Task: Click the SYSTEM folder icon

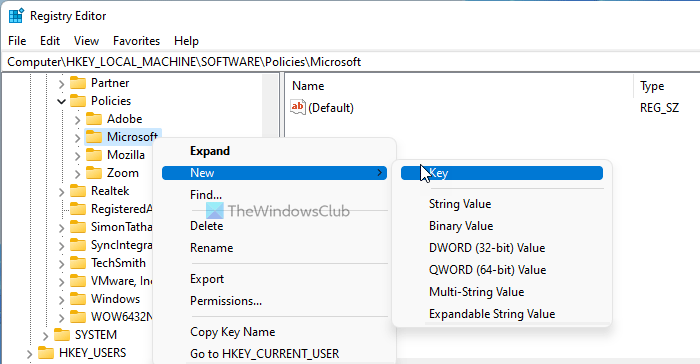Action: click(x=62, y=335)
